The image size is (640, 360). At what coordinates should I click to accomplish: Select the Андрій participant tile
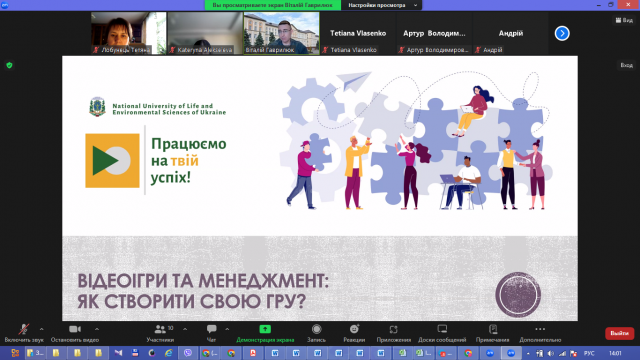pos(511,33)
